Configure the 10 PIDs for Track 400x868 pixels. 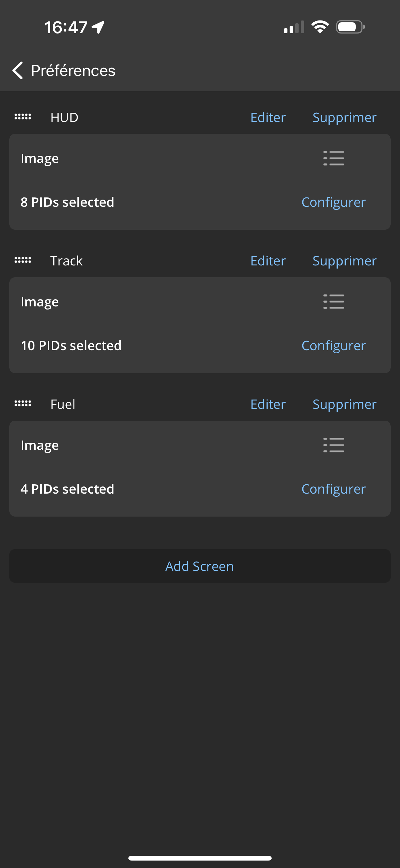pos(333,346)
